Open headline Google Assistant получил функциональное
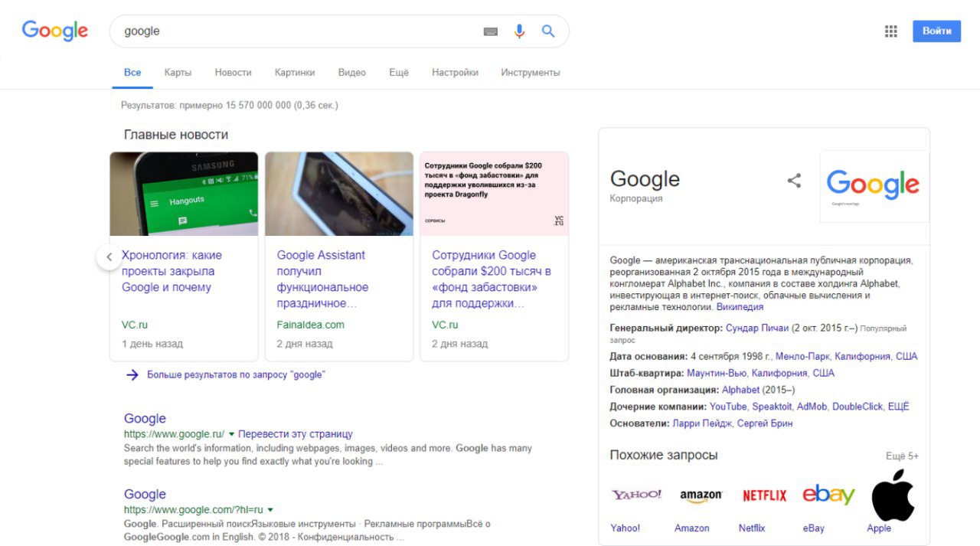Viewport: 980px width, 546px height. [322, 280]
